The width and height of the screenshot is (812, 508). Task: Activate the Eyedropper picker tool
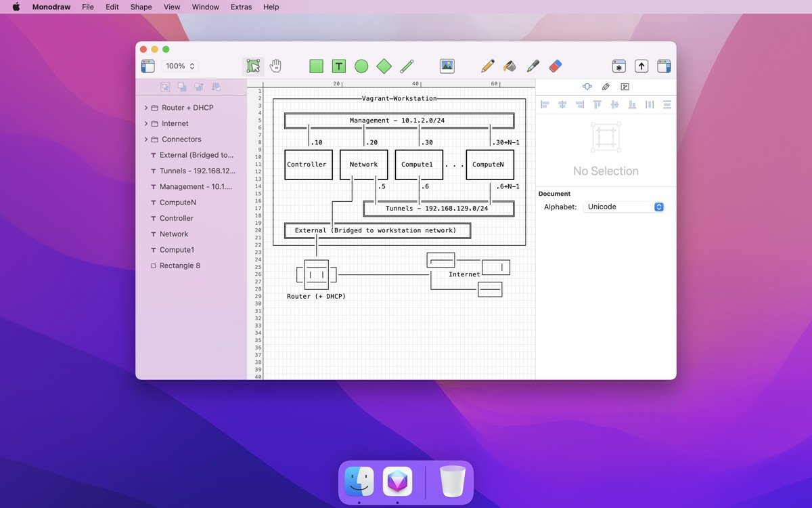pyautogui.click(x=533, y=66)
